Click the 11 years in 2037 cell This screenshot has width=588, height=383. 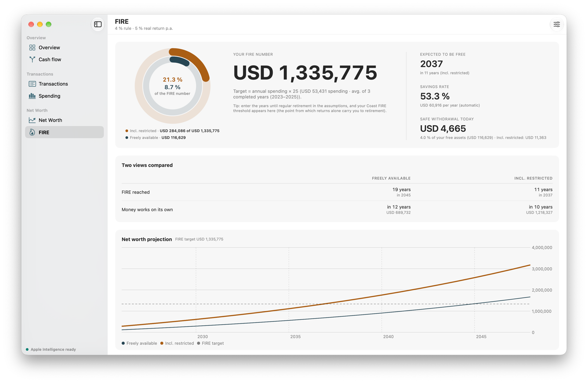(x=543, y=192)
